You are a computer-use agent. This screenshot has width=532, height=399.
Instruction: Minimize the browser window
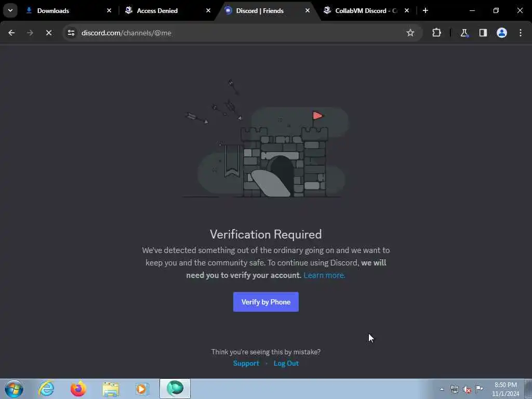[472, 10]
